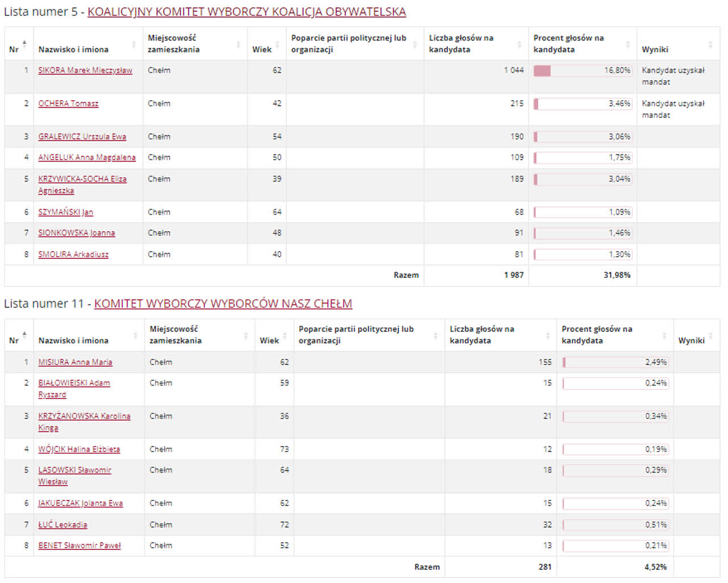Open candidate MISIURA Anna Maria
728x583 pixels.
pos(75,362)
